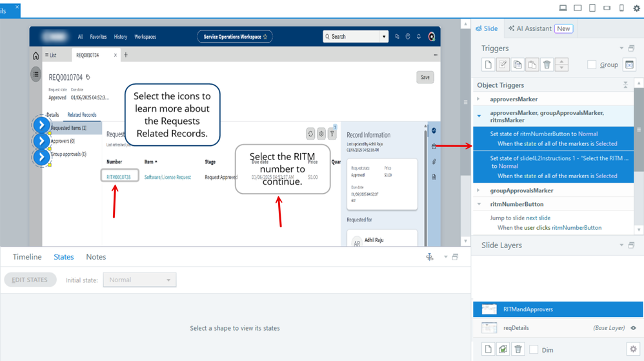The image size is (644, 361).
Task: Switch to the Timeline tab
Action: point(27,257)
